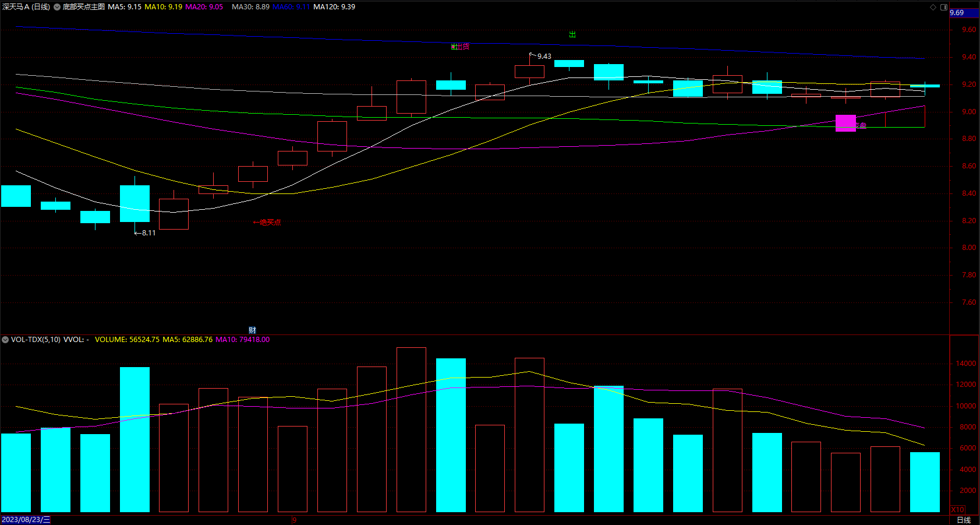Click the MA120: 9.39 label
Viewport: 980px width, 525px height.
(334, 7)
